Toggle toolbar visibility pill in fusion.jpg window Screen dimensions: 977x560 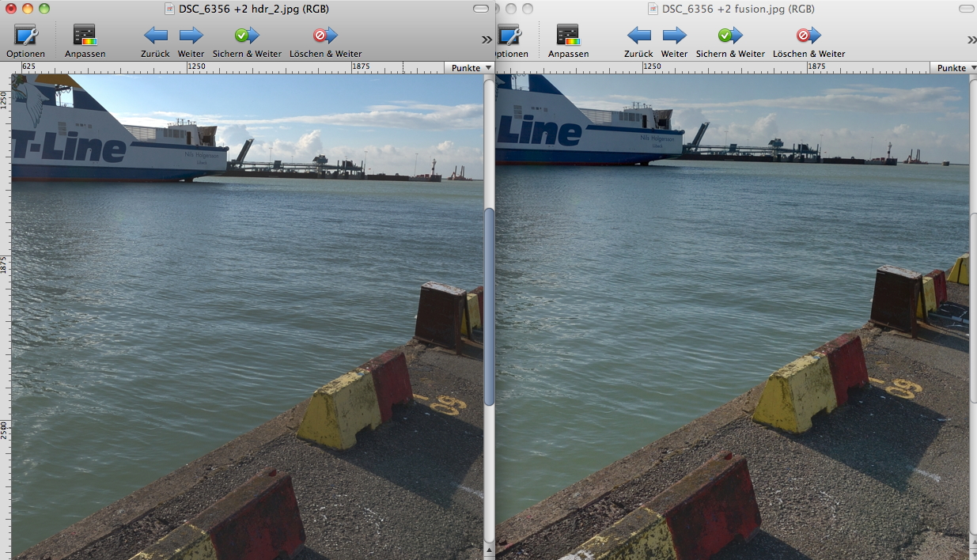(966, 9)
